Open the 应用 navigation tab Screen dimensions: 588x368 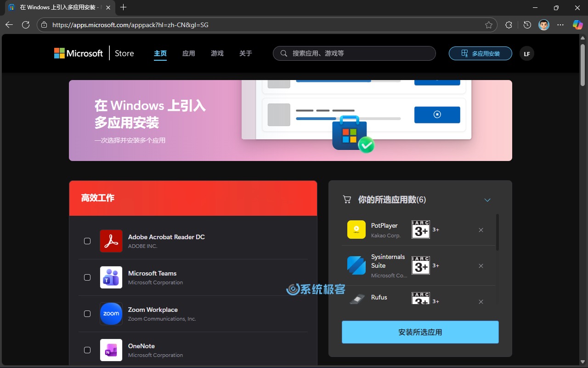pos(188,53)
